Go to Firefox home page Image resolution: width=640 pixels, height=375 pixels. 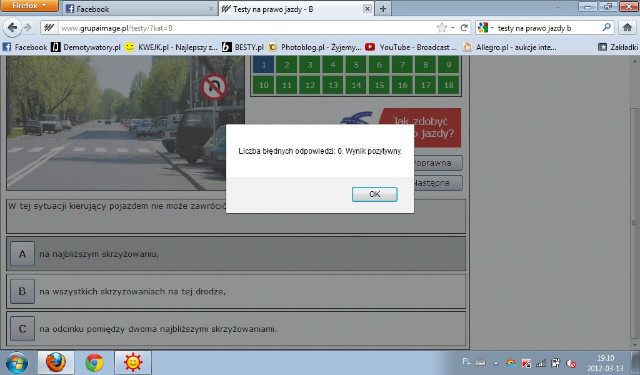coord(627,28)
